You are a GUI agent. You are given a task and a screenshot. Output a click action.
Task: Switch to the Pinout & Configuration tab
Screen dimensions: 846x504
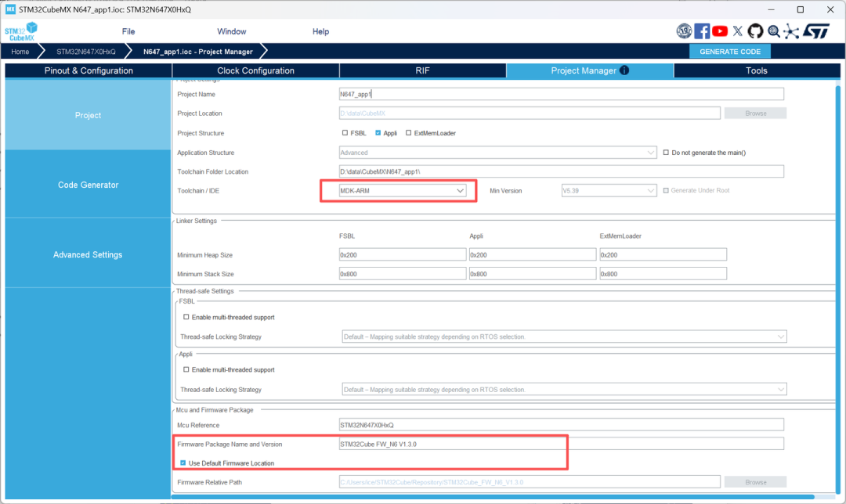click(89, 70)
